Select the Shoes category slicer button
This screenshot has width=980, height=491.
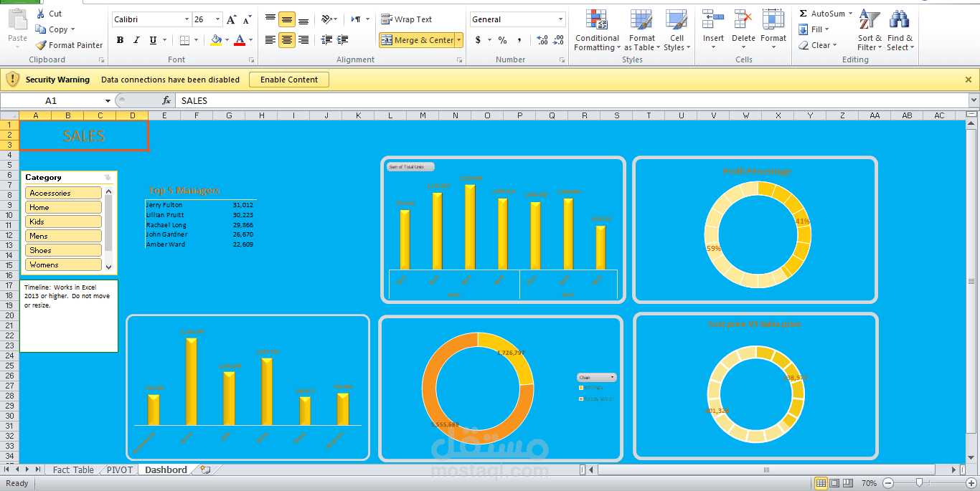63,250
